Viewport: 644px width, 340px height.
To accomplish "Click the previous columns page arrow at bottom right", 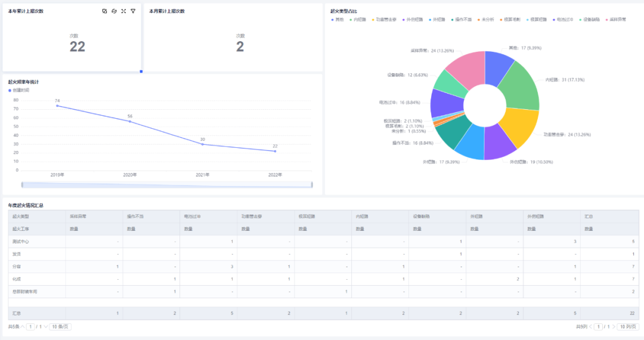I will [590, 327].
